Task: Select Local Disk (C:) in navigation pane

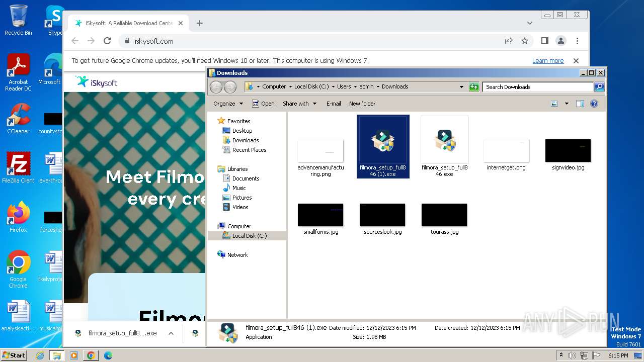Action: [249, 236]
